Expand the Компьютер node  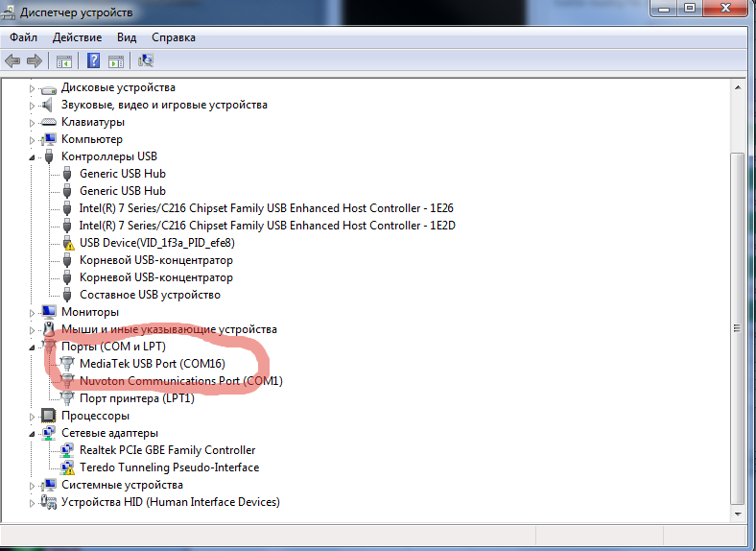[32, 140]
